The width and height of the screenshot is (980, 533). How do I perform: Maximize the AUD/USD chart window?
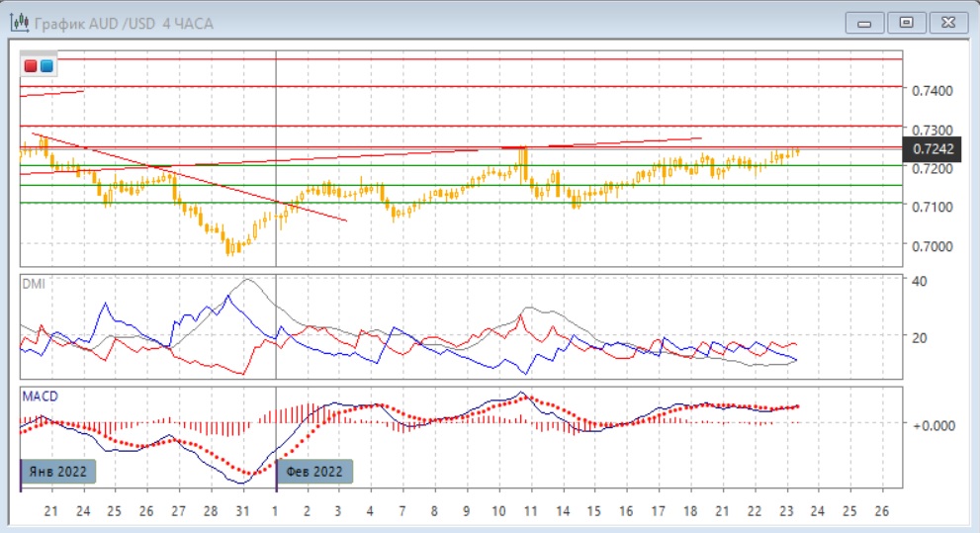pyautogui.click(x=906, y=22)
